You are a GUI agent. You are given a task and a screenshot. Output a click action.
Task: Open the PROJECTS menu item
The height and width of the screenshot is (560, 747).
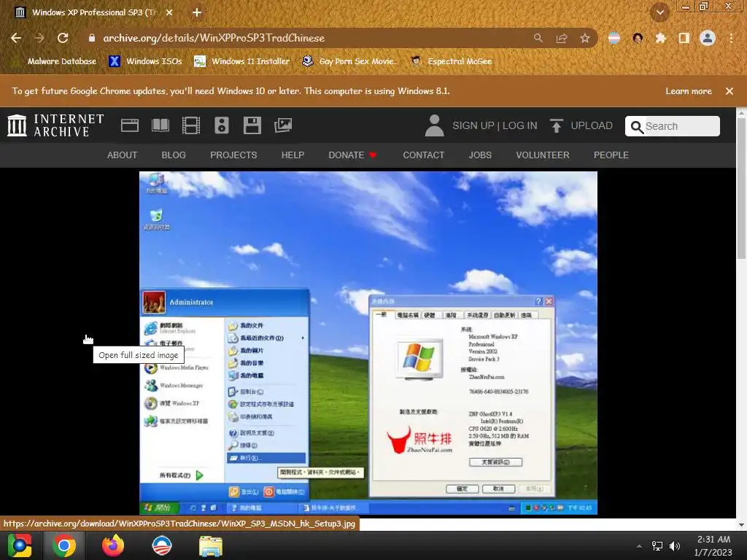pyautogui.click(x=233, y=155)
